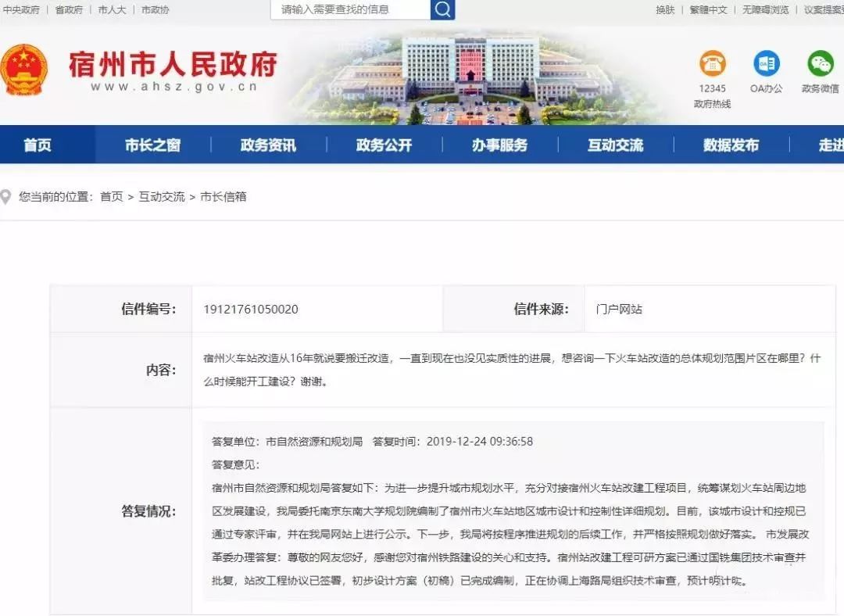Image resolution: width=844 pixels, height=616 pixels.
Task: Go to 首页 in the blue navigation bar
Action: 38,145
